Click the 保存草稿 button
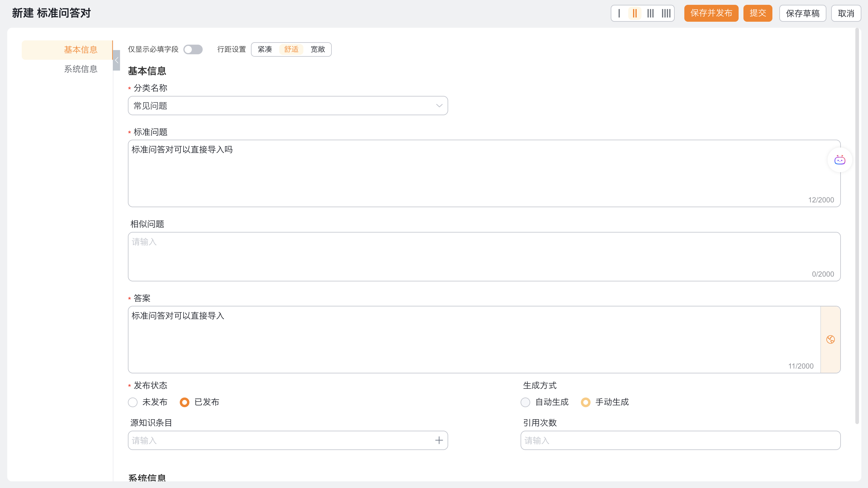Image resolution: width=868 pixels, height=488 pixels. tap(802, 14)
